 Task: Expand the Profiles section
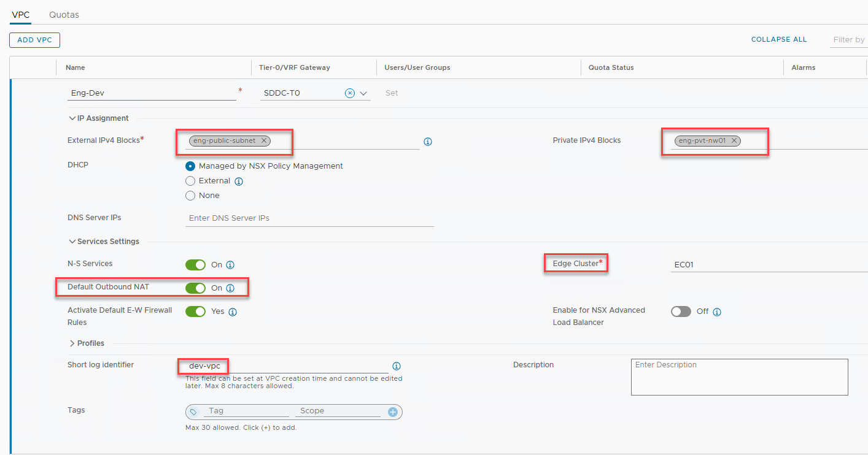pyautogui.click(x=72, y=343)
